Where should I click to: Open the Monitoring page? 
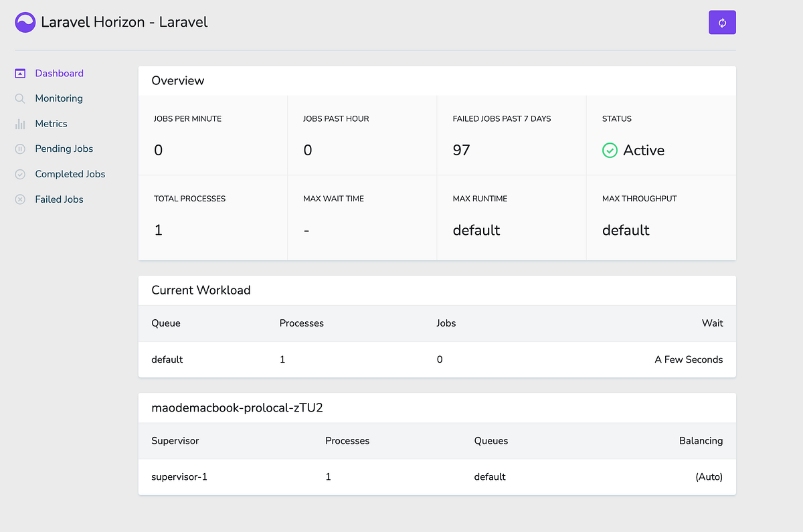(59, 98)
